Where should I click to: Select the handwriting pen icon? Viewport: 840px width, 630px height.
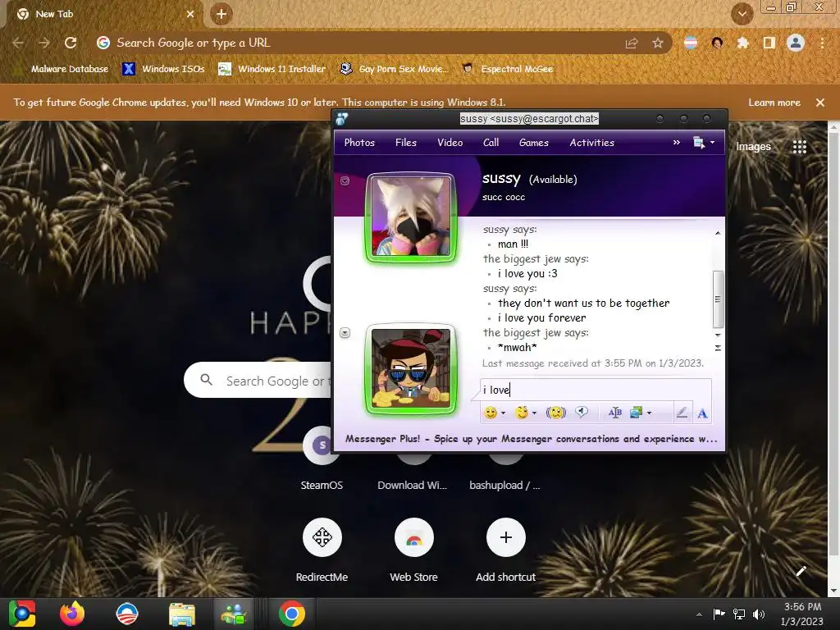tap(682, 413)
